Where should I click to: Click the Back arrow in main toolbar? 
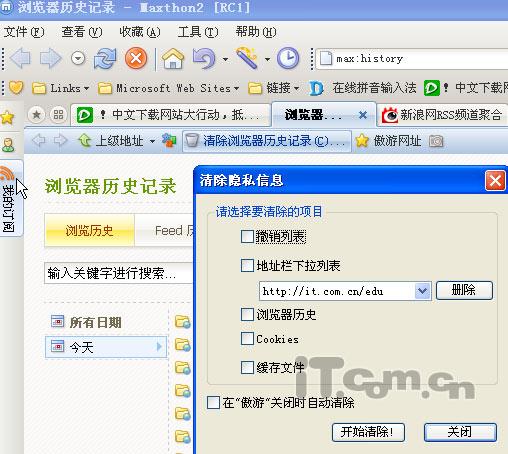pyautogui.click(x=21, y=58)
